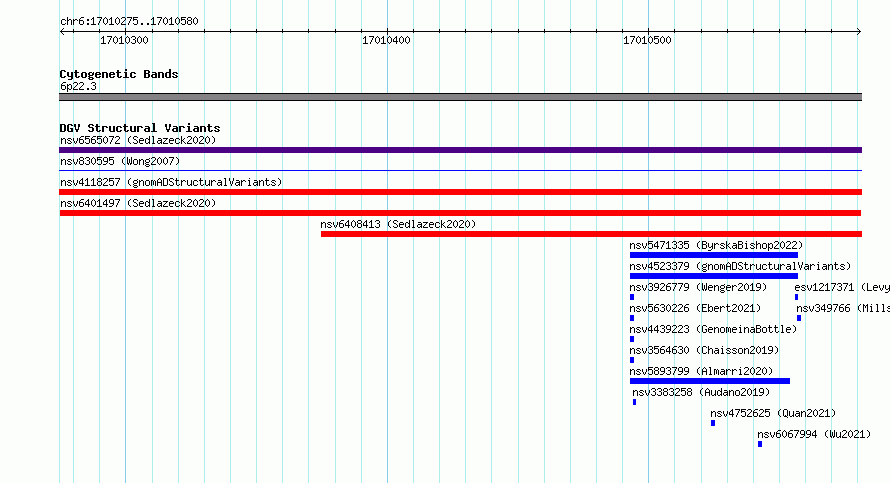Click ruler position label 17010400
The width and height of the screenshot is (890, 483).
click(386, 40)
